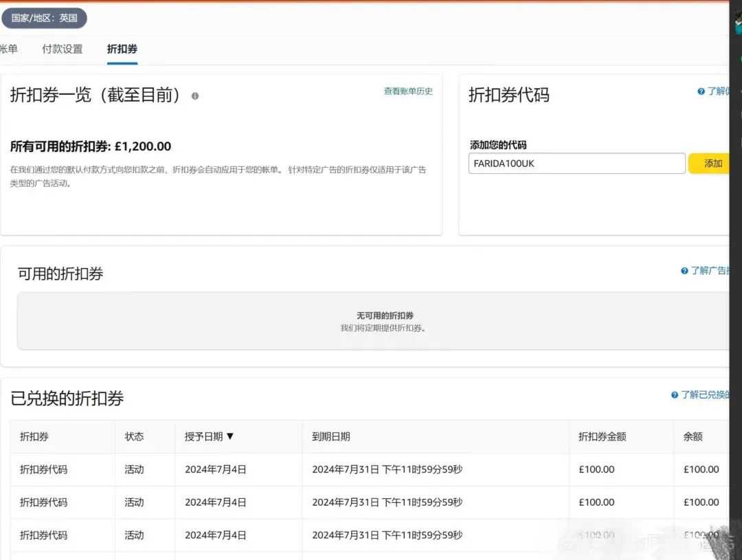Open the 国家/地区：英国 region selector
The width and height of the screenshot is (742, 560).
pyautogui.click(x=44, y=18)
